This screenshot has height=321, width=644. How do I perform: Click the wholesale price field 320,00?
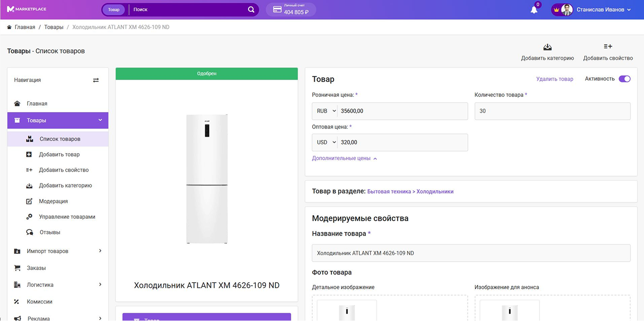(402, 142)
